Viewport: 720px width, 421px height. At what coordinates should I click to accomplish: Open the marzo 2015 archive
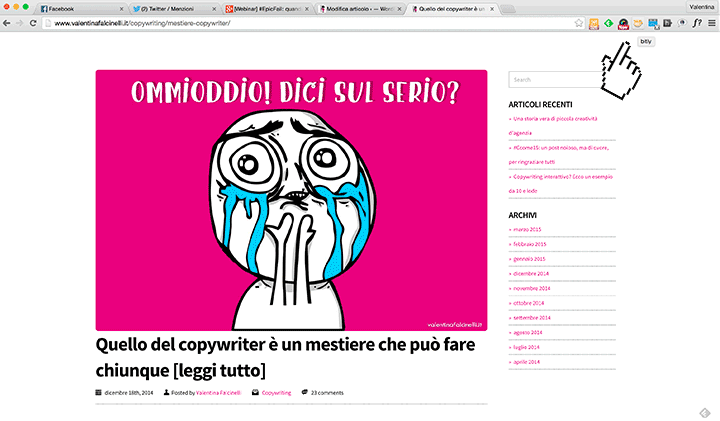[x=527, y=229]
